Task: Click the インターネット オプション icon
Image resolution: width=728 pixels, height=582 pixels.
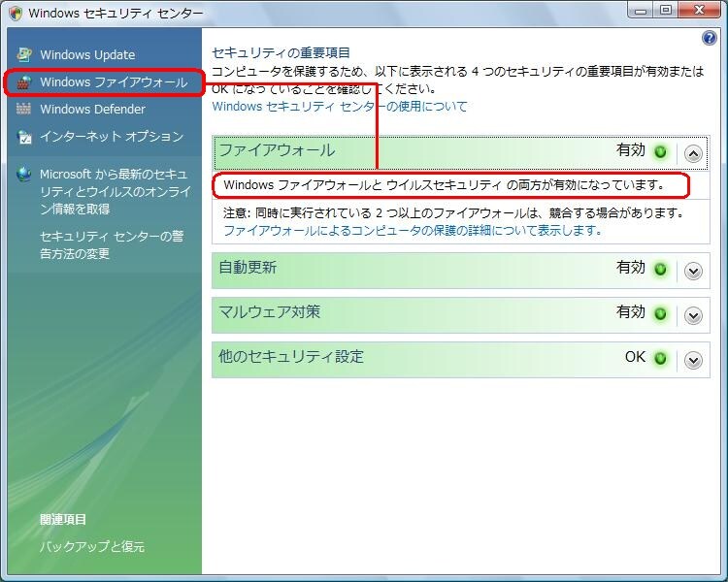Action: tap(24, 137)
